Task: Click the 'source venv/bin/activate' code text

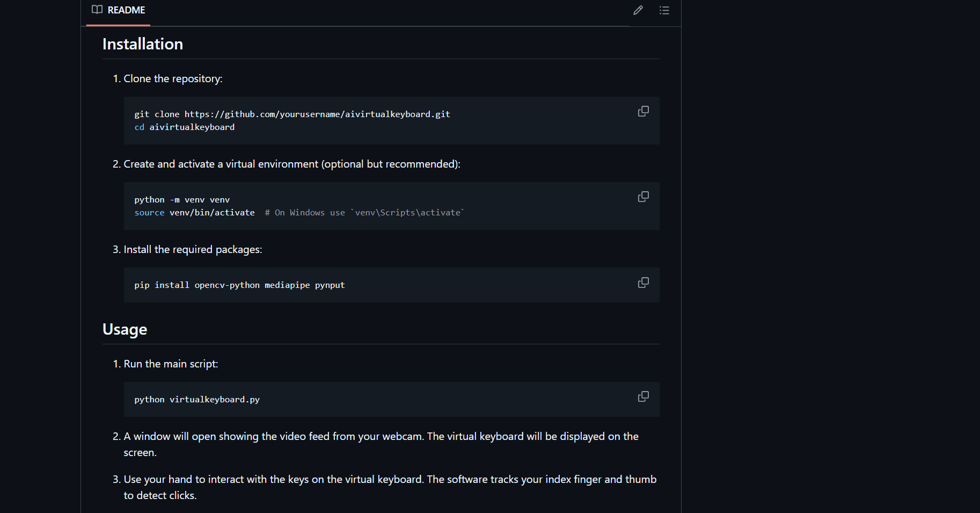Action: click(195, 213)
